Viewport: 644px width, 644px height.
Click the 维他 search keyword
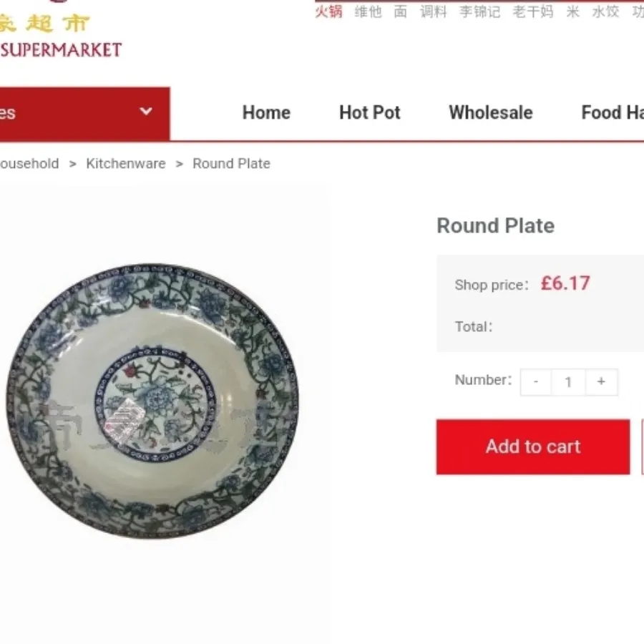click(368, 11)
